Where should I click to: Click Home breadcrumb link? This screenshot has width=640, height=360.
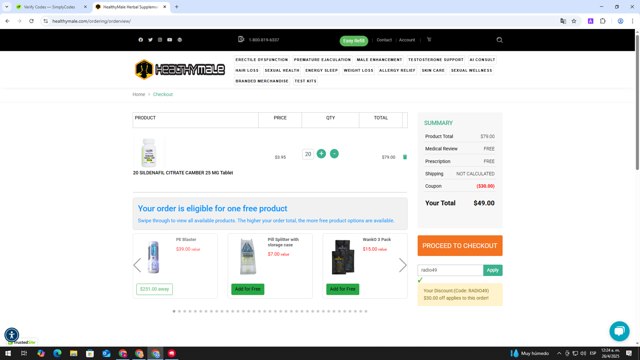pos(139,94)
